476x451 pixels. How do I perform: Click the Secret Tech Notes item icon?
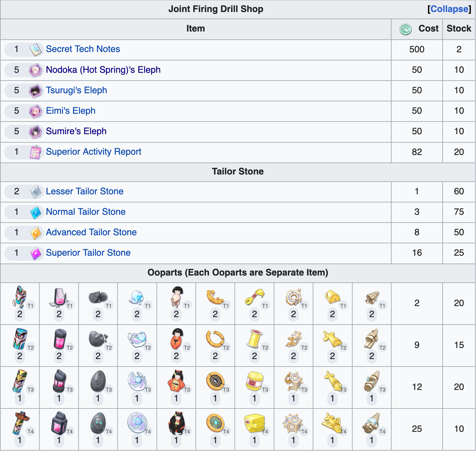point(35,50)
